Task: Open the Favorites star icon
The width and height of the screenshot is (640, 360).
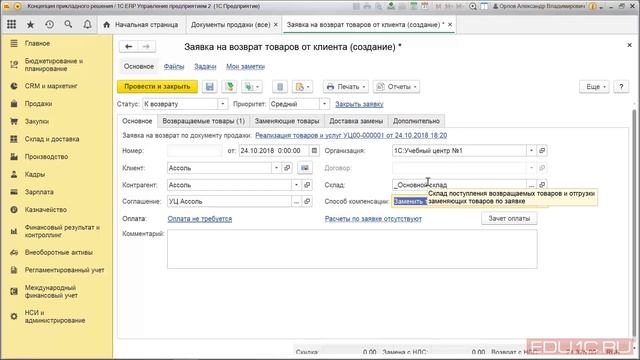Action: point(30,24)
